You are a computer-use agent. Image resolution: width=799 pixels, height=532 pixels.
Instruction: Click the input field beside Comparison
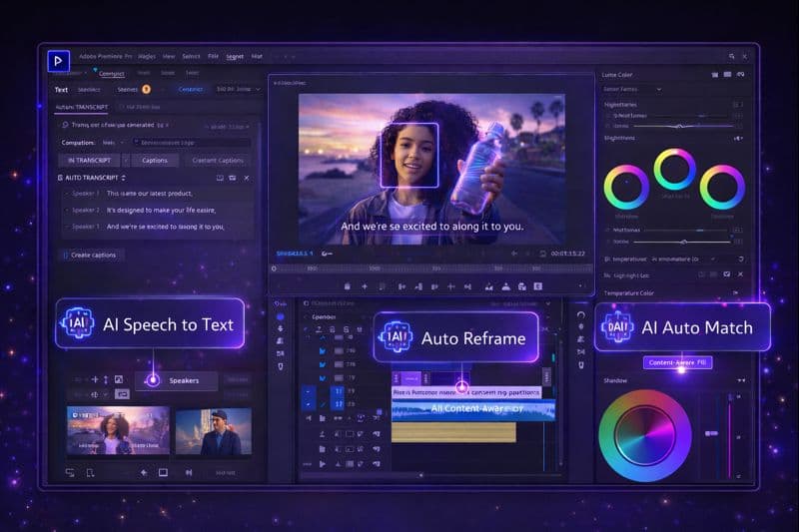coord(192,143)
